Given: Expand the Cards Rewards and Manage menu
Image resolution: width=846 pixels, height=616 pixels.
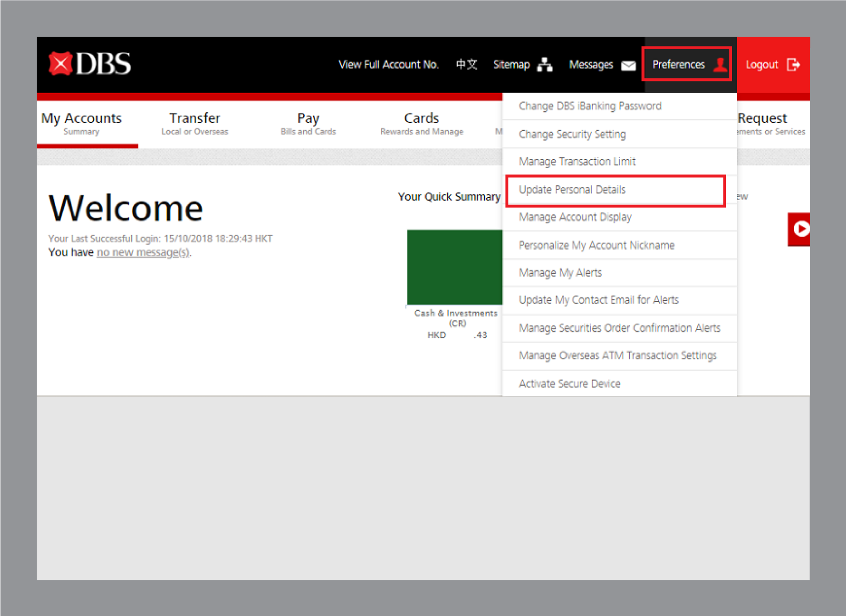Looking at the screenshot, I should pos(421,123).
